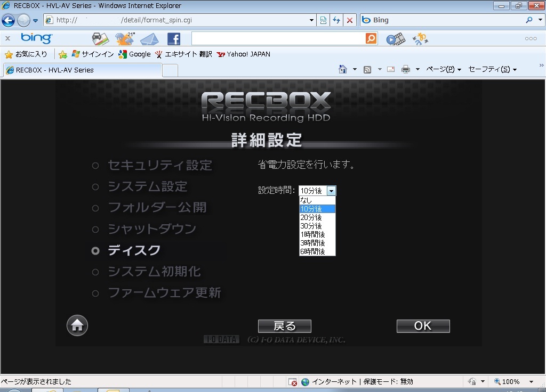Viewport: 546px width, 392px height.
Task: Click the orange Bing search magnifier button
Action: pos(371,38)
